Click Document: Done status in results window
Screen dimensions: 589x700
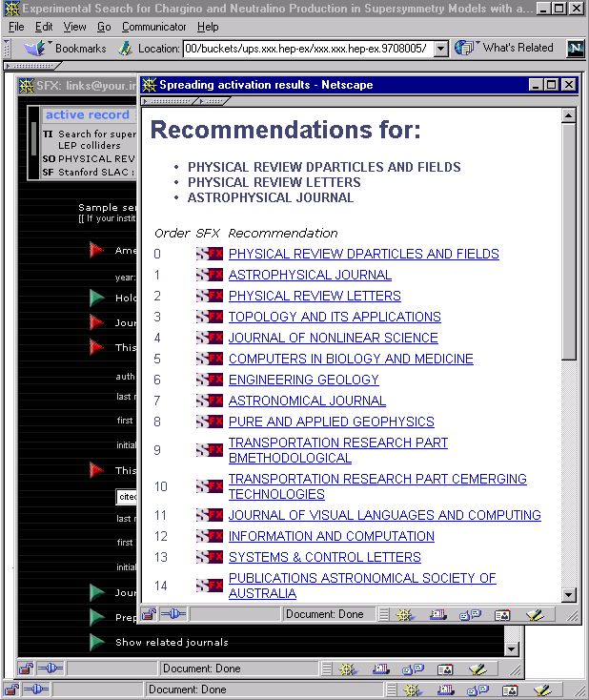[x=324, y=614]
